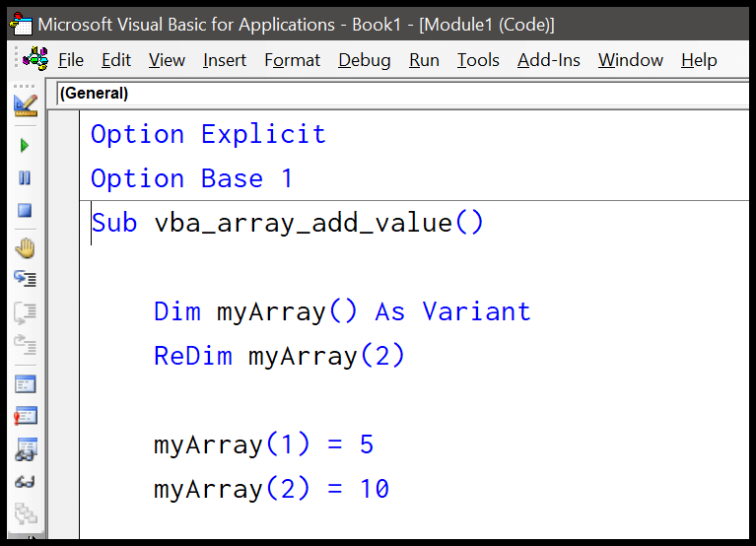Open the Locals Window from the toolbar

pyautogui.click(x=25, y=384)
